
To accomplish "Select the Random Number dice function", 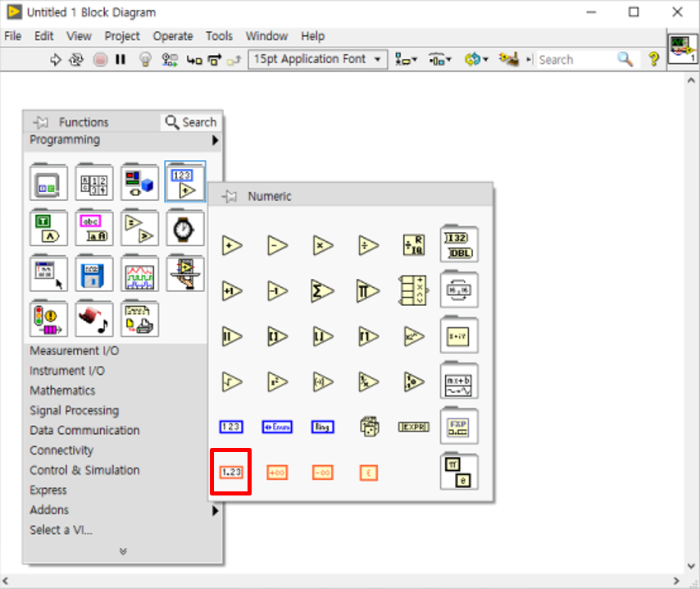I will 369,427.
